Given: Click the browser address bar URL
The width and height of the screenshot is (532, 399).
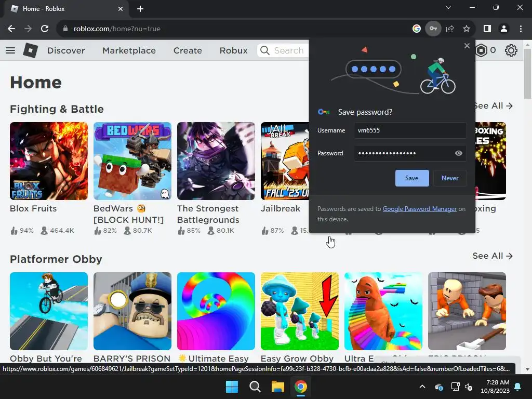Looking at the screenshot, I should coord(117,29).
